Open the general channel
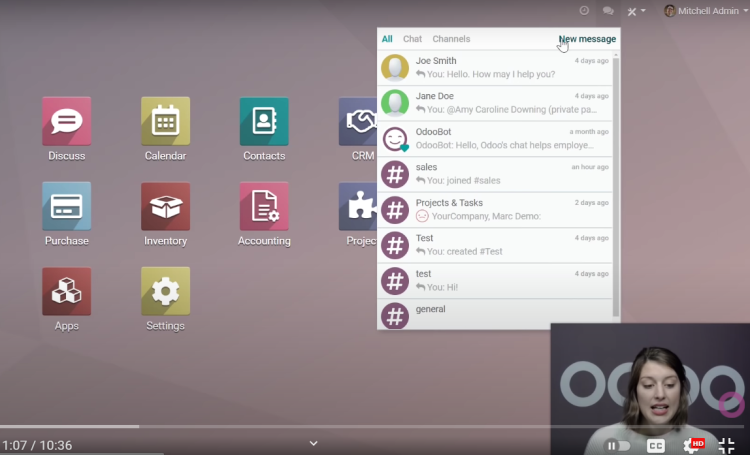Screen dimensions: 750x455 495,314
